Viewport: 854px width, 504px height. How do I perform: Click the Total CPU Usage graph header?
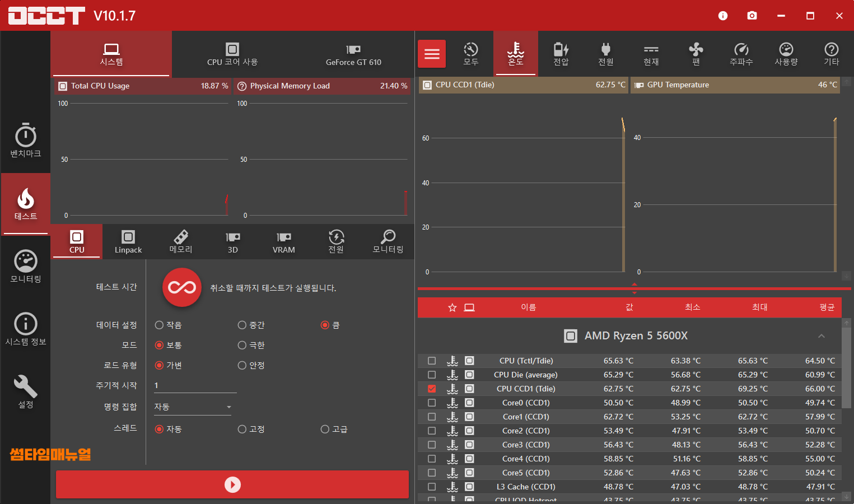pyautogui.click(x=143, y=86)
